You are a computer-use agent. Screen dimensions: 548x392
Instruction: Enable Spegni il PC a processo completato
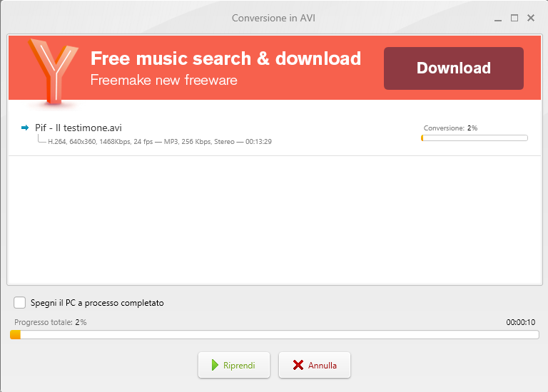tap(19, 303)
